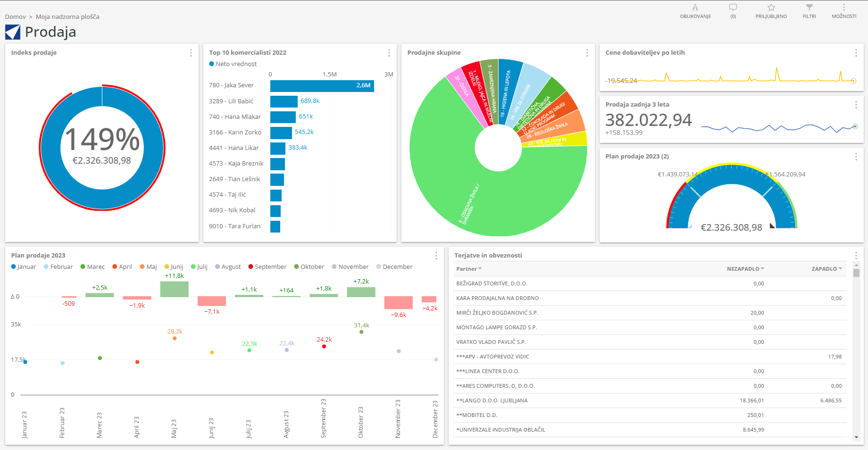Screen dimensions: 868x450
Task: Open the Filtri filter funnel
Action: tap(809, 11)
